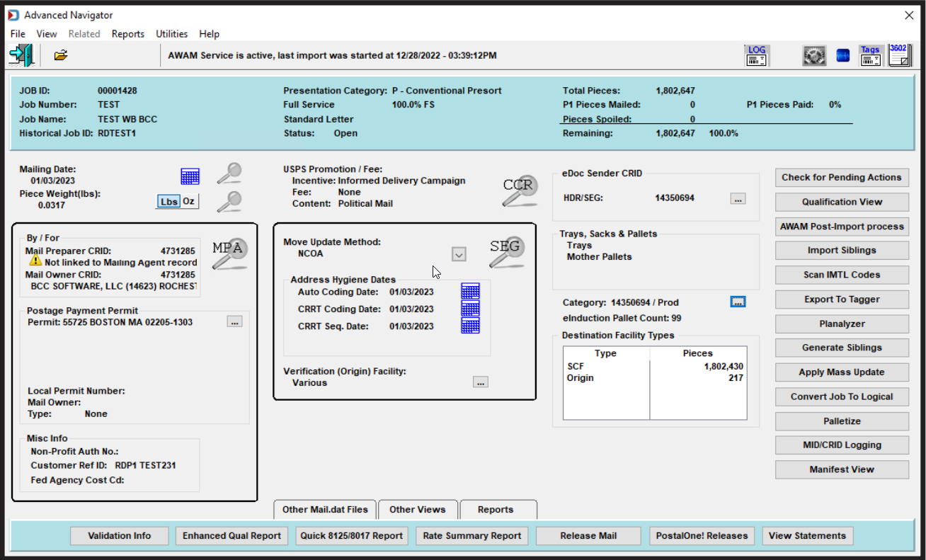
Task: Switch to Other Mail.dat Files tab
Action: [325, 510]
